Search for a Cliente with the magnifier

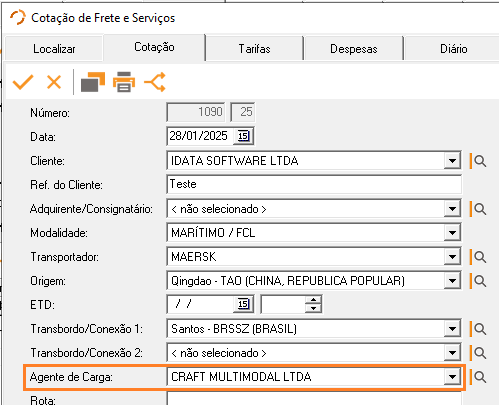point(478,161)
